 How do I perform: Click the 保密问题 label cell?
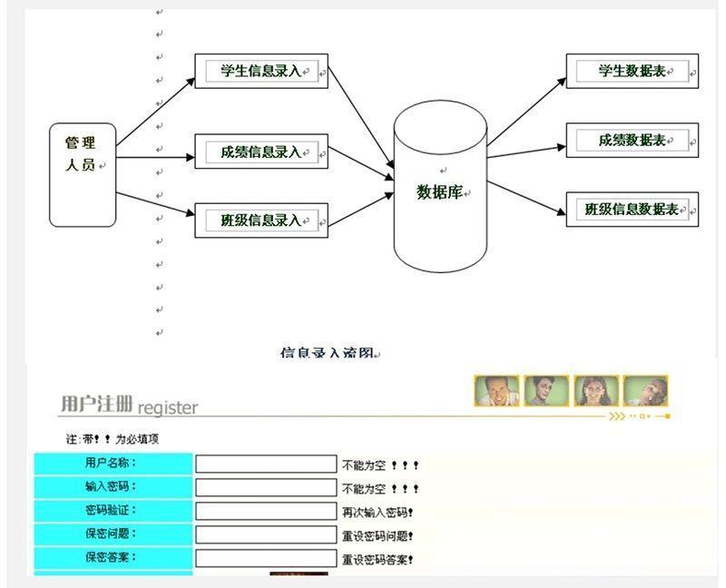pos(113,534)
